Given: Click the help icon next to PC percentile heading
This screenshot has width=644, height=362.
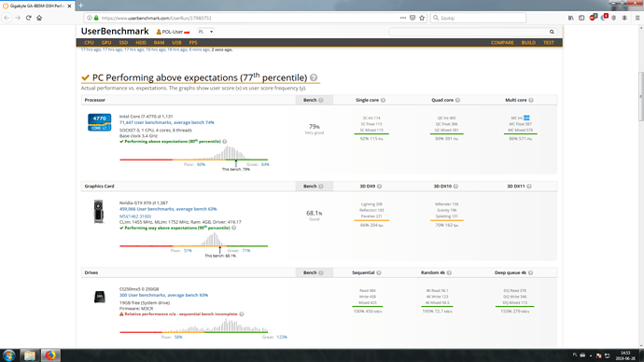Looking at the screenshot, I should (x=314, y=77).
